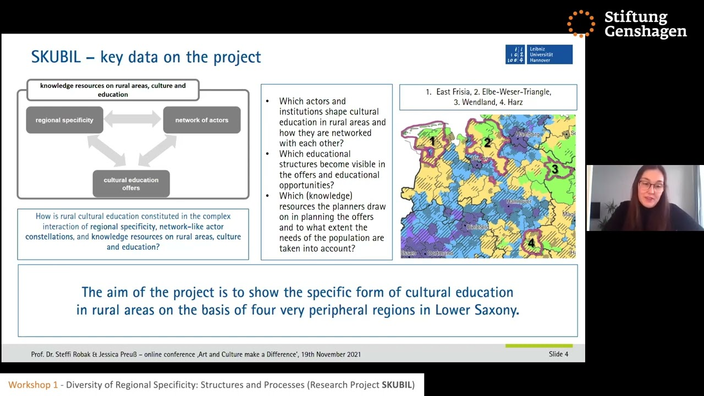Click the 'aim of the project' statement box

[298, 300]
